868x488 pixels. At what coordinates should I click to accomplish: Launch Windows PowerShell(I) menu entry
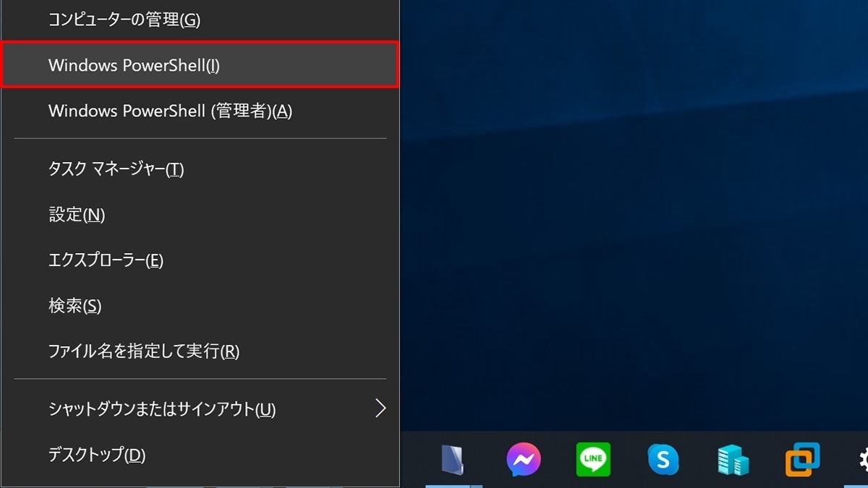pyautogui.click(x=200, y=65)
